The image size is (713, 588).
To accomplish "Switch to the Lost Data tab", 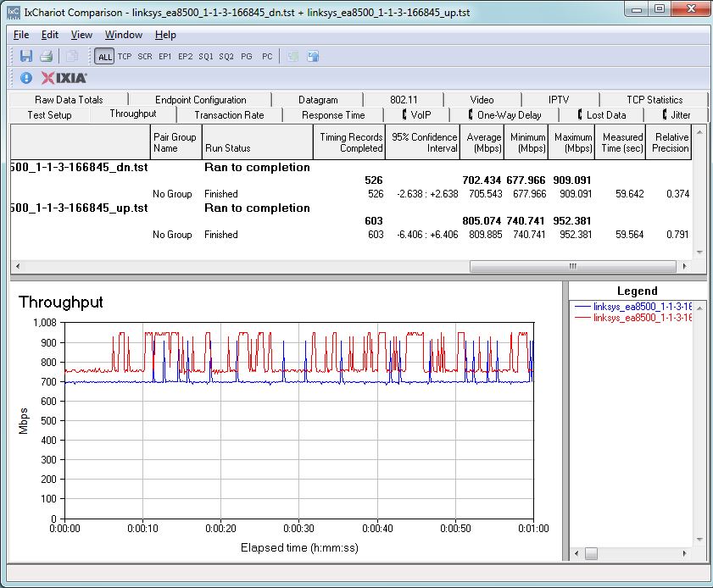I will coord(602,115).
